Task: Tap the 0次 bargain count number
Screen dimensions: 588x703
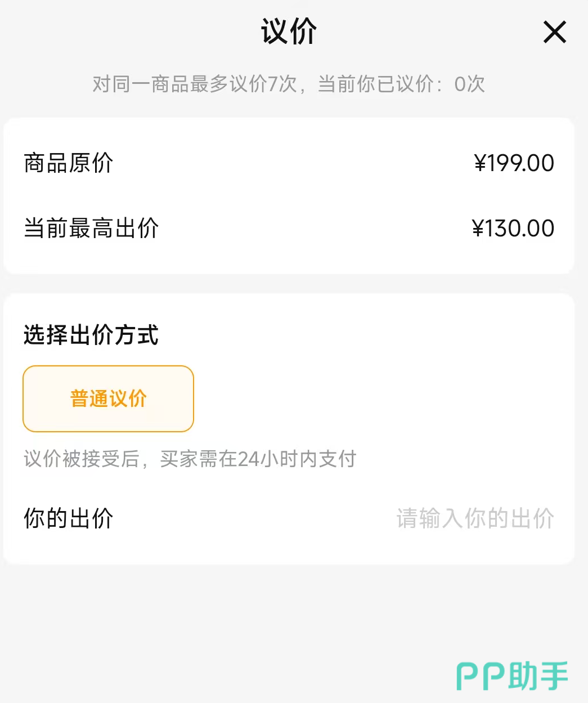Action: [x=469, y=84]
